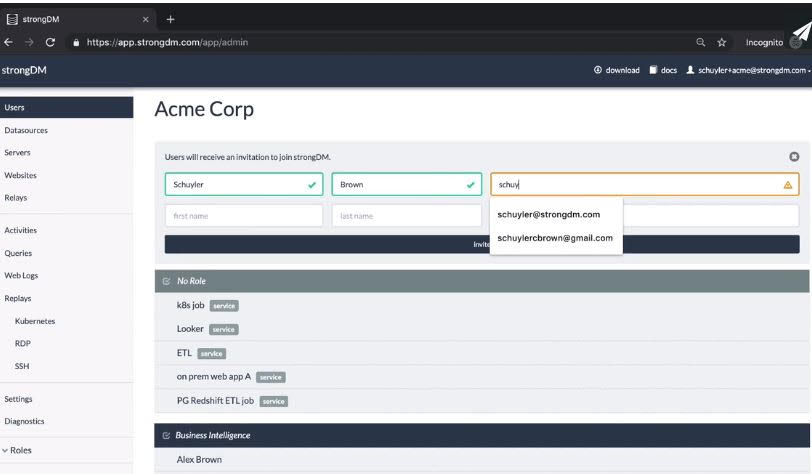Click the edit icon beside Business Intelligence
The height and width of the screenshot is (474, 812).
(166, 436)
